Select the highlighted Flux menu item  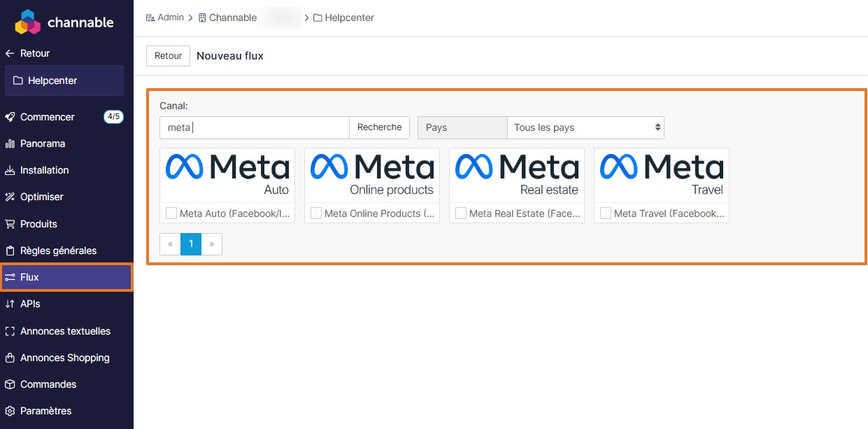(66, 277)
